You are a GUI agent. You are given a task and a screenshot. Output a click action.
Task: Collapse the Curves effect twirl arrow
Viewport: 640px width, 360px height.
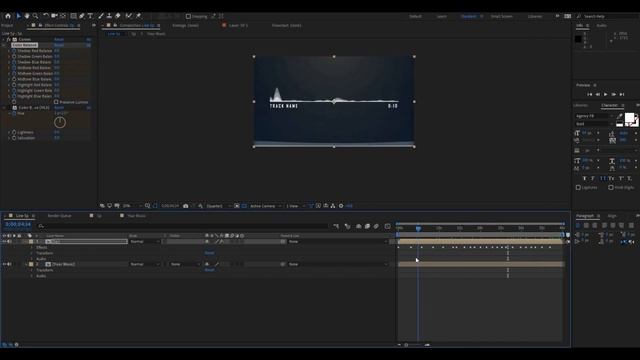pyautogui.click(x=4, y=40)
